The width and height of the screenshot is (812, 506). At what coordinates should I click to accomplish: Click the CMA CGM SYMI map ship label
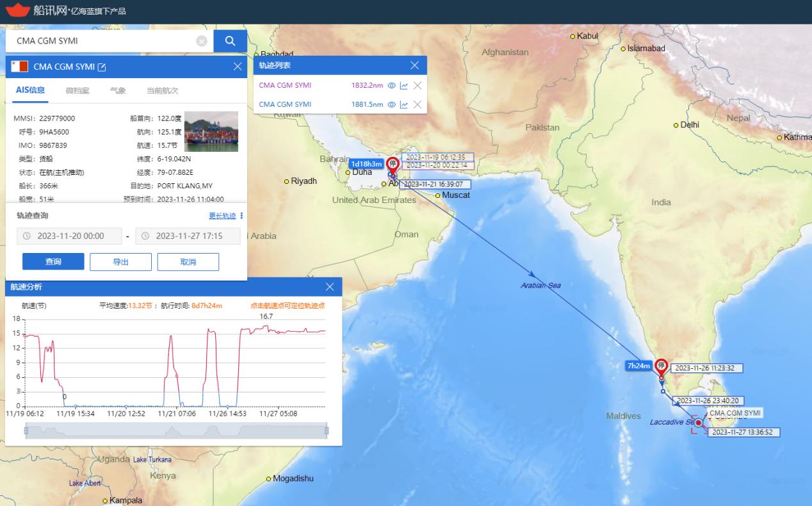click(x=735, y=413)
